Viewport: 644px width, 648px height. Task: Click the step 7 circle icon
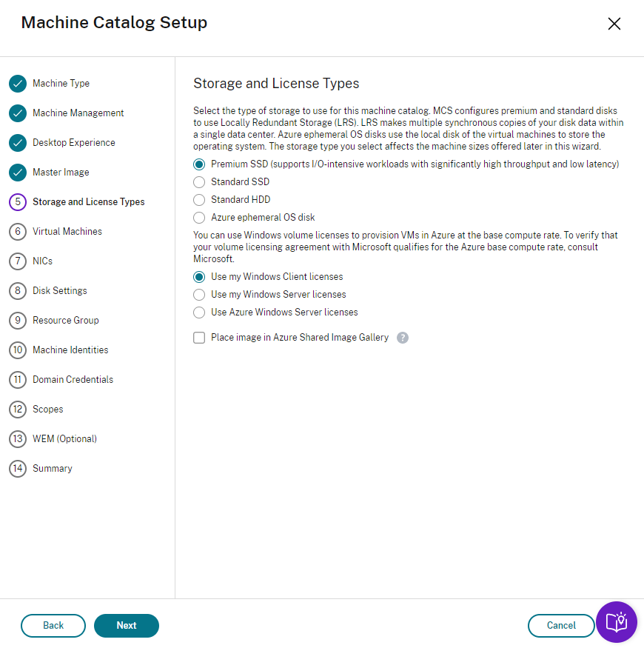18,261
